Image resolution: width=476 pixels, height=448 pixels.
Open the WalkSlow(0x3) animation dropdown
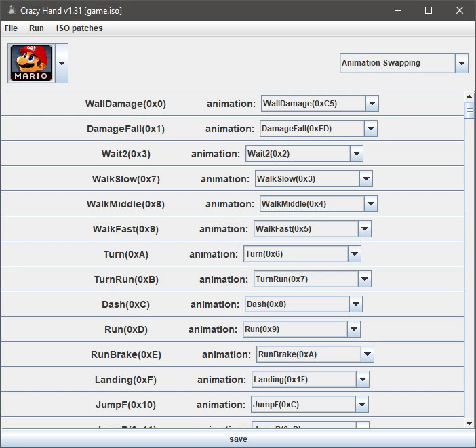pos(366,179)
